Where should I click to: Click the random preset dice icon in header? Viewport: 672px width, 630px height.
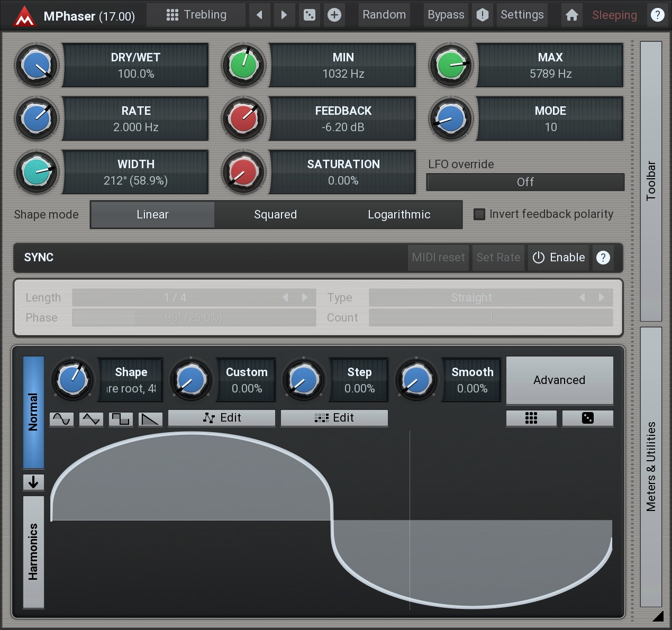310,15
